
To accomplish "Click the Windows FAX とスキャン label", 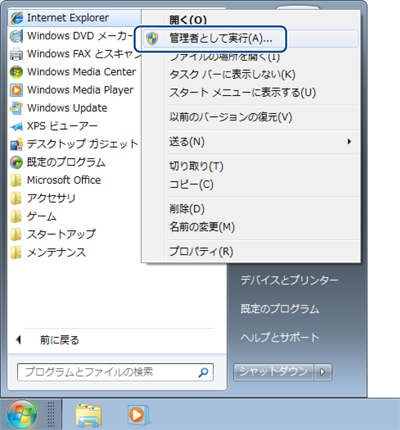I will [x=84, y=54].
